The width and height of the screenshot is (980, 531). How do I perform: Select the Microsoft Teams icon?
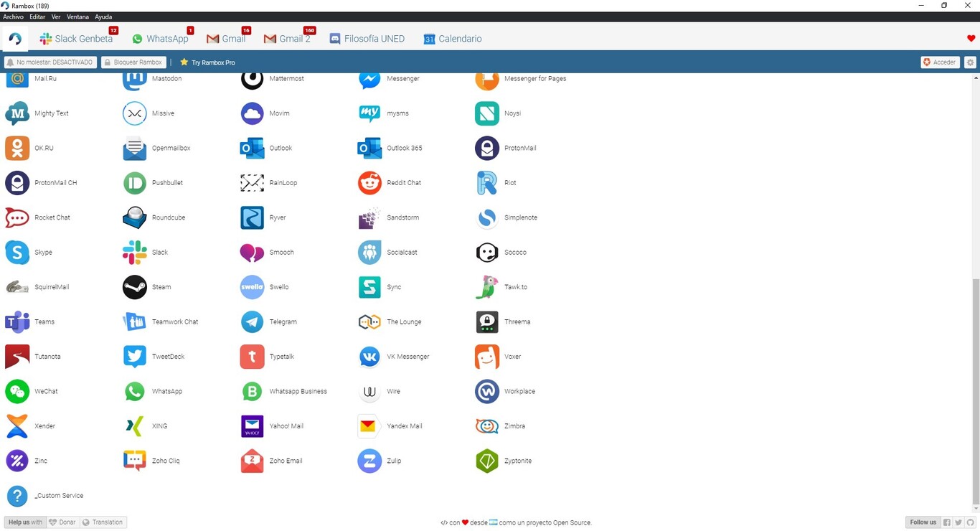tap(17, 321)
